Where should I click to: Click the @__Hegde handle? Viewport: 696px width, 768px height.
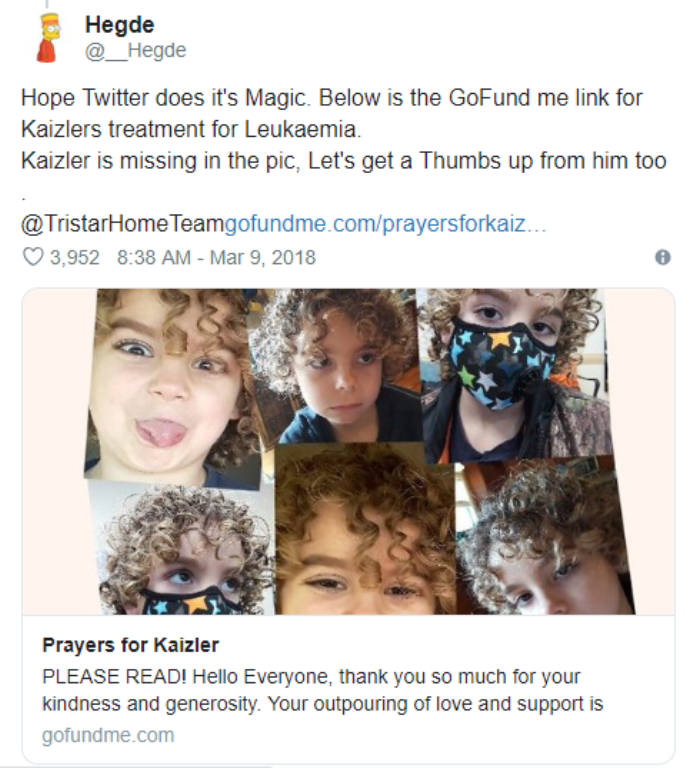tap(135, 50)
